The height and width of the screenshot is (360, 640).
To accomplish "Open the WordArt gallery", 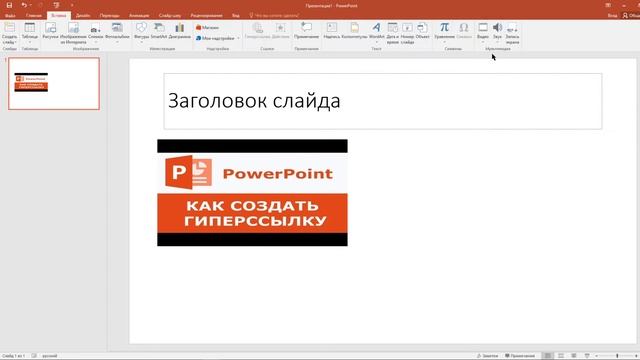I will pyautogui.click(x=376, y=32).
